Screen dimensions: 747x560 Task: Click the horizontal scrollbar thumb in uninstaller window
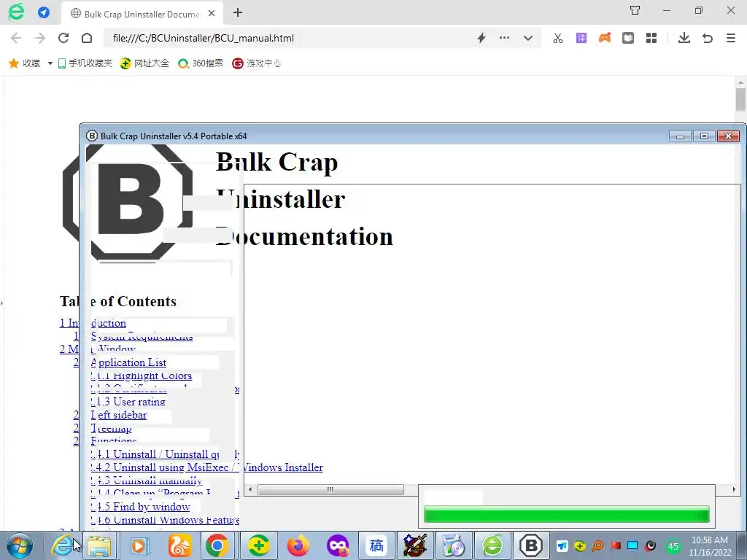coord(330,489)
